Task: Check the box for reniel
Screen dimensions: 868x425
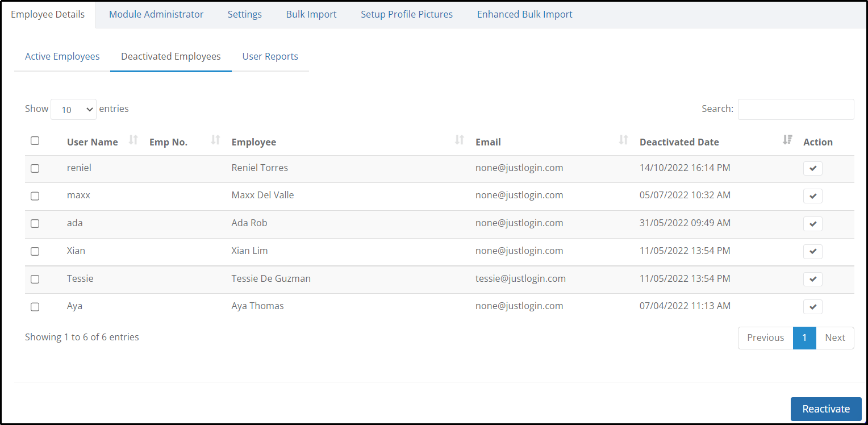Action: pyautogui.click(x=35, y=168)
